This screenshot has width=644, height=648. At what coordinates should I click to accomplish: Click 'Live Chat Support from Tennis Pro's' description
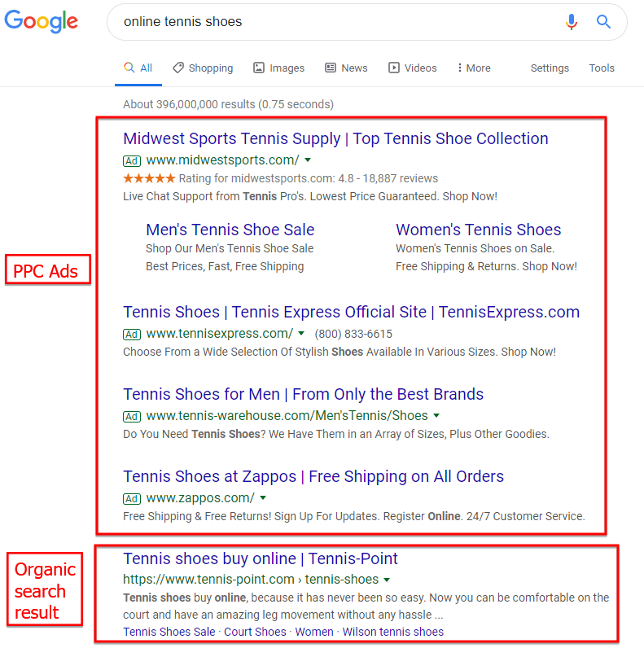pyautogui.click(x=310, y=196)
